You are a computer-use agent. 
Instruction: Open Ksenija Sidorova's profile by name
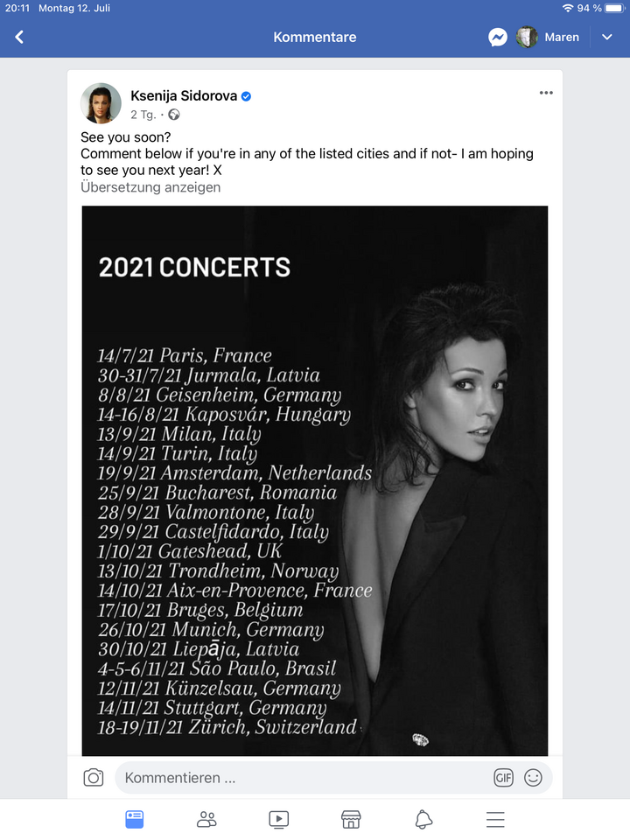click(x=184, y=96)
